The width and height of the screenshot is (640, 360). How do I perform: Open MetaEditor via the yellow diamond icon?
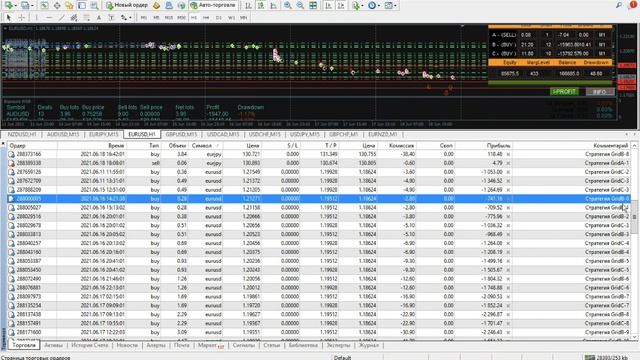(x=156, y=5)
